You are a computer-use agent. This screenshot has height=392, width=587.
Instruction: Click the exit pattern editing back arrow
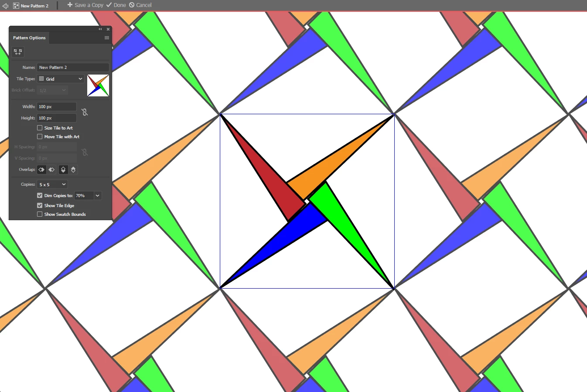pyautogui.click(x=5, y=6)
